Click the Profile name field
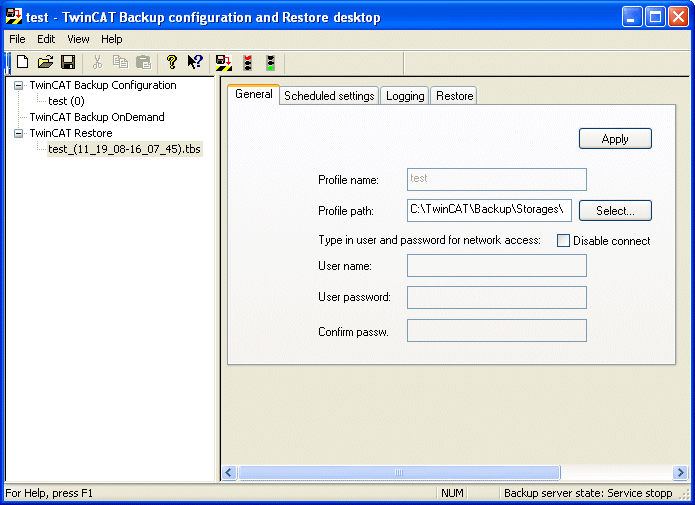695x505 pixels. [x=497, y=179]
